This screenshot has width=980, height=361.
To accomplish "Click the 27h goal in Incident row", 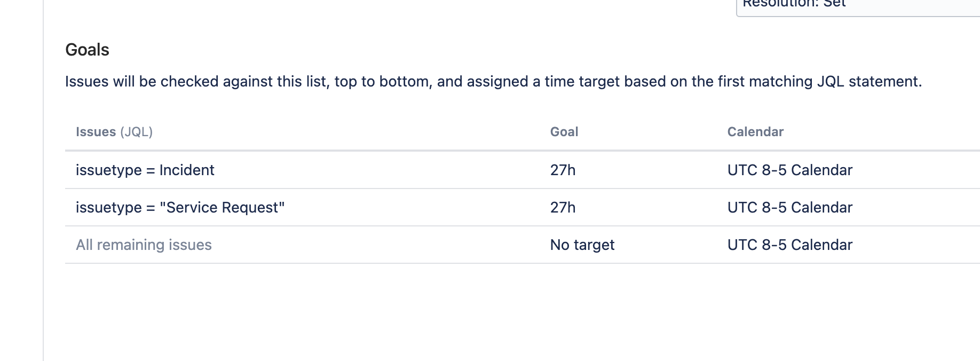I will 563,170.
